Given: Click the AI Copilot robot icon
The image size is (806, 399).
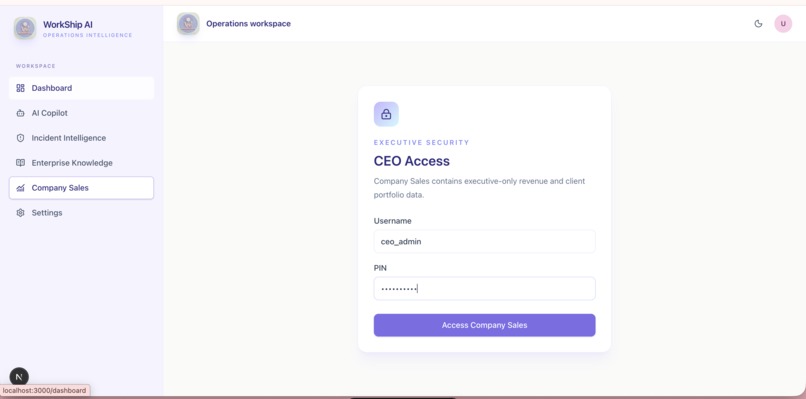Looking at the screenshot, I should (x=21, y=113).
